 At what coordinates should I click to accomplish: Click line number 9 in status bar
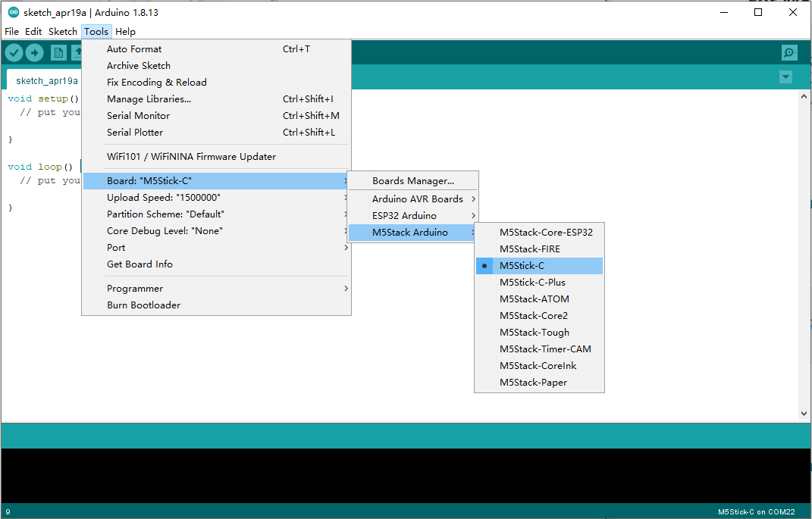coord(8,511)
